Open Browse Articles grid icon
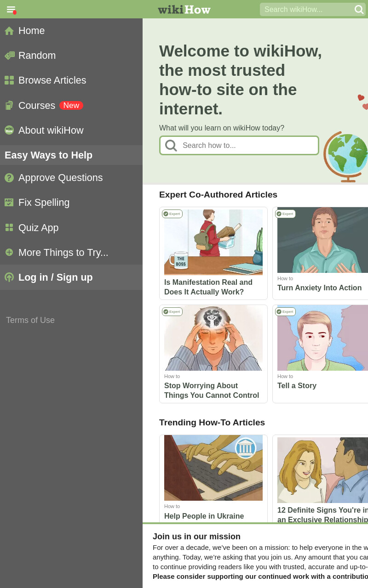Image resolution: width=368 pixels, height=588 pixels. click(x=9, y=80)
